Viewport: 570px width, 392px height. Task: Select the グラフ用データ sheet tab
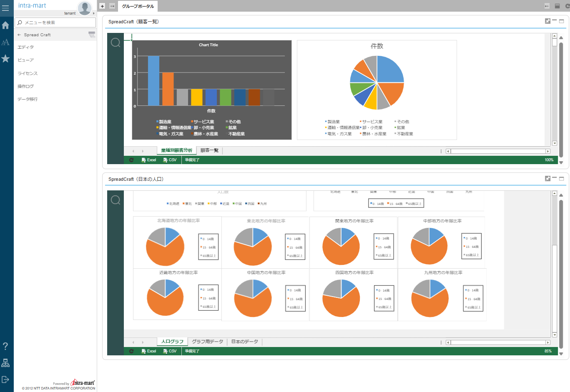tap(207, 342)
